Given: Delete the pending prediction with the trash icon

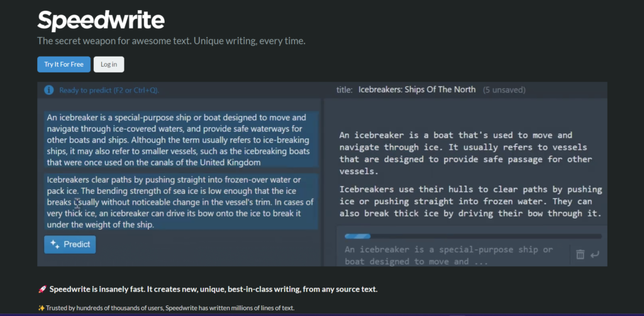Looking at the screenshot, I should 580,254.
